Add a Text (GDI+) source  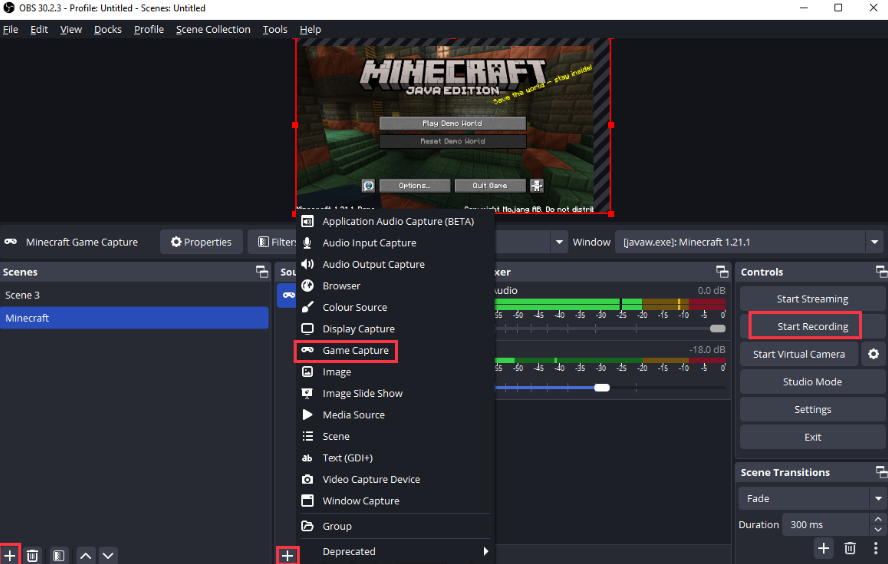click(x=395, y=458)
